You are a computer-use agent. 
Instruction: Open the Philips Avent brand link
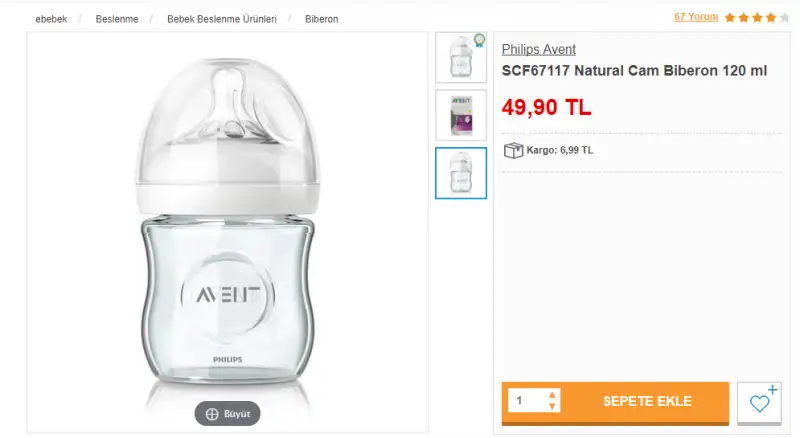click(538, 49)
